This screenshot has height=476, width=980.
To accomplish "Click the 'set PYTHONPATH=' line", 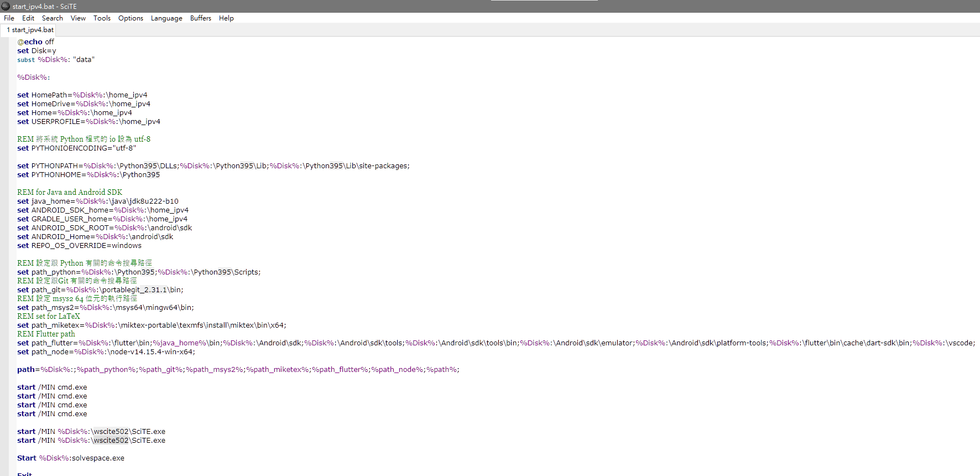I will [213, 166].
